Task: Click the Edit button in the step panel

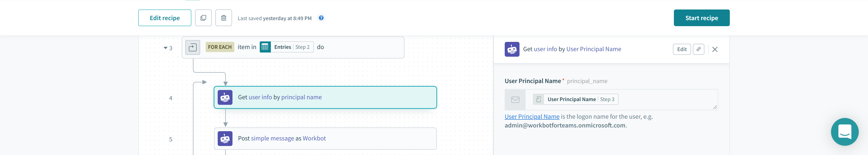Action: click(x=682, y=49)
